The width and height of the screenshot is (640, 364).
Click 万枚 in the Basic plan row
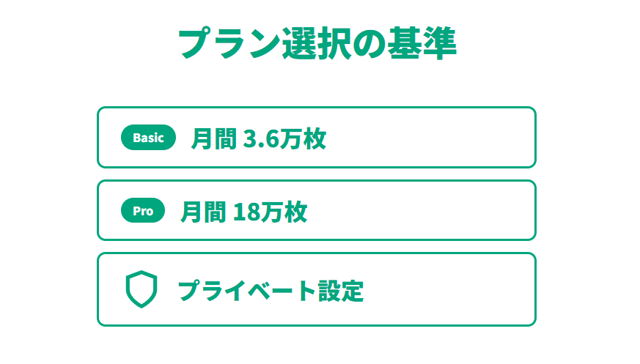click(x=304, y=138)
